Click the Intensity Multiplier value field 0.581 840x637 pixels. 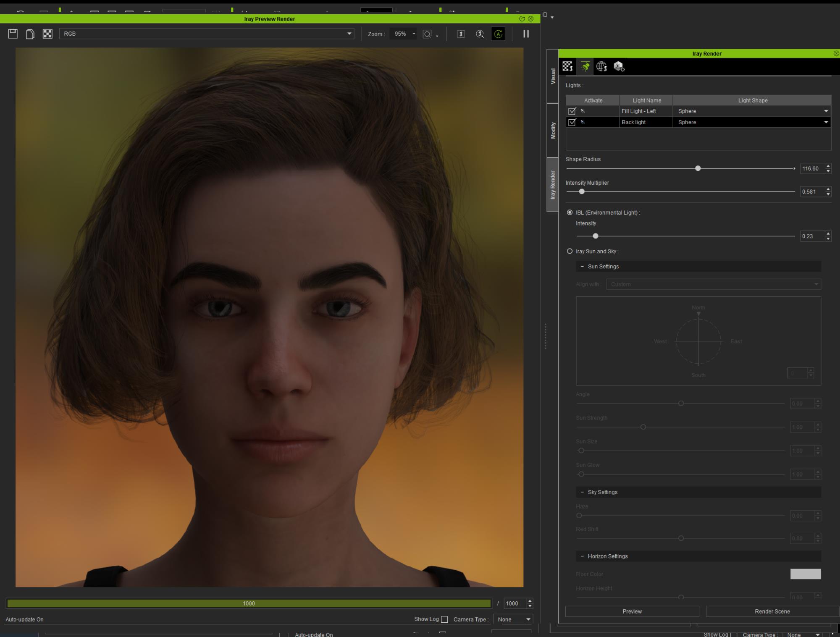click(x=812, y=191)
